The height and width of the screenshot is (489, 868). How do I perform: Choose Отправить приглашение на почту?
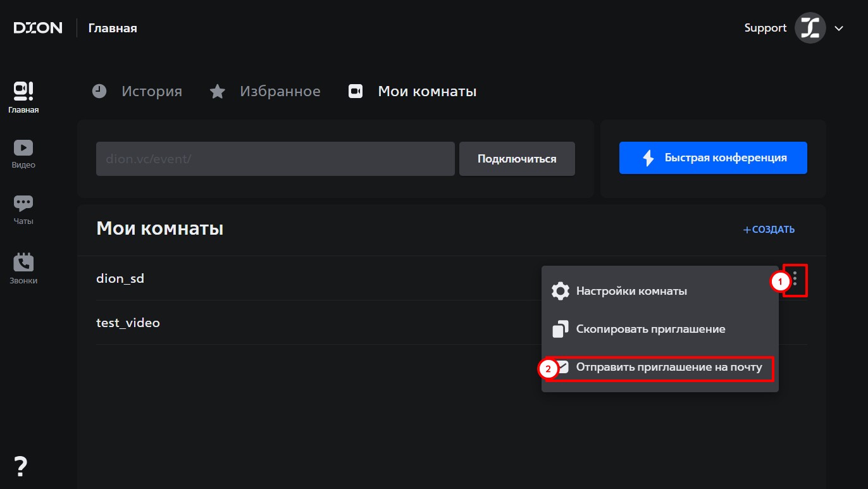(660, 368)
